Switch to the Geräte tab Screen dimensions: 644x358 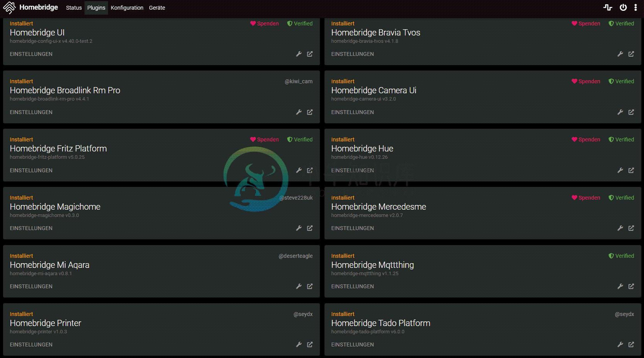click(x=157, y=8)
